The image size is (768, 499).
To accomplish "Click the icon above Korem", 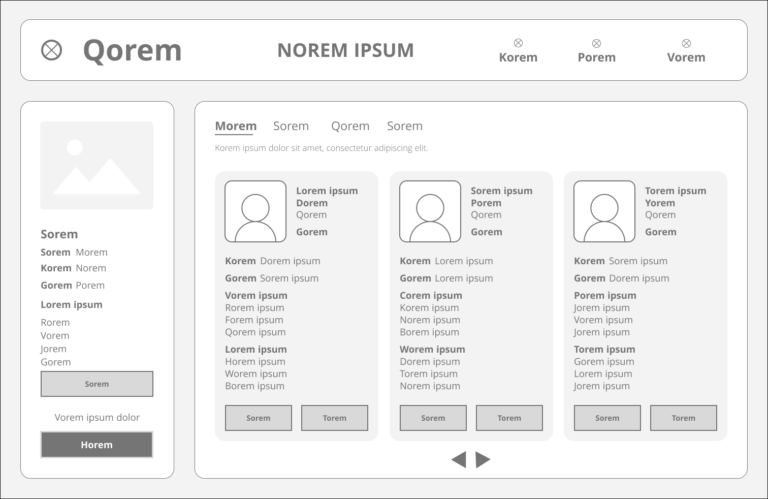I will pyautogui.click(x=518, y=43).
